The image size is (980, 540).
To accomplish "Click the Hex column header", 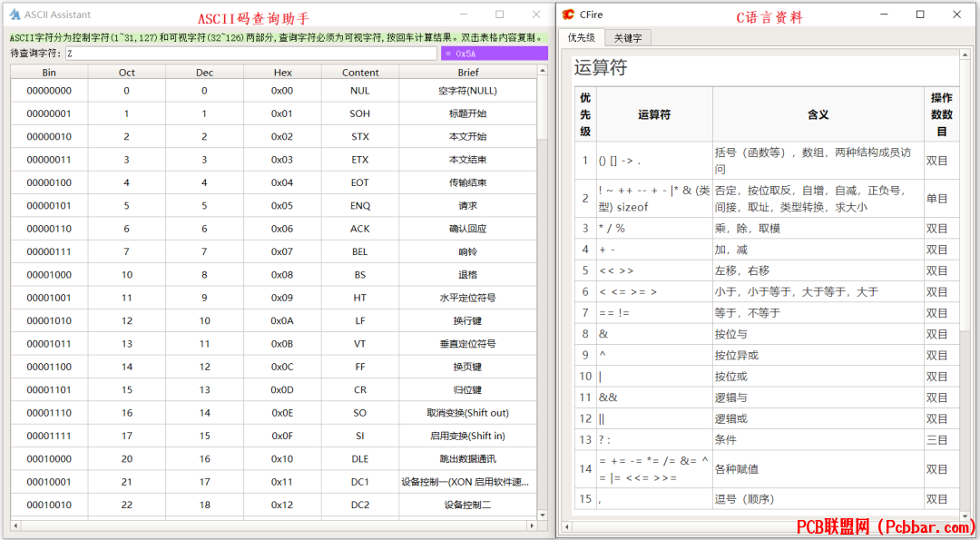I will coord(282,73).
